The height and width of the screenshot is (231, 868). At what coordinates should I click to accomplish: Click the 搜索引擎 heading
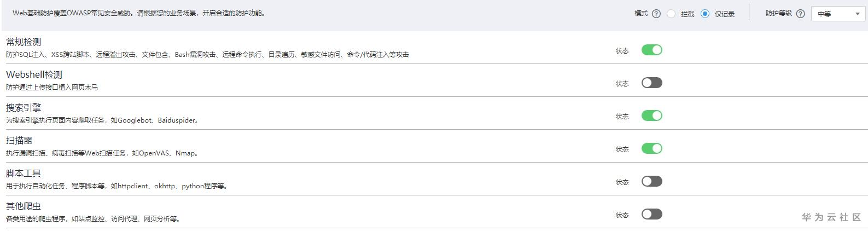coord(23,108)
